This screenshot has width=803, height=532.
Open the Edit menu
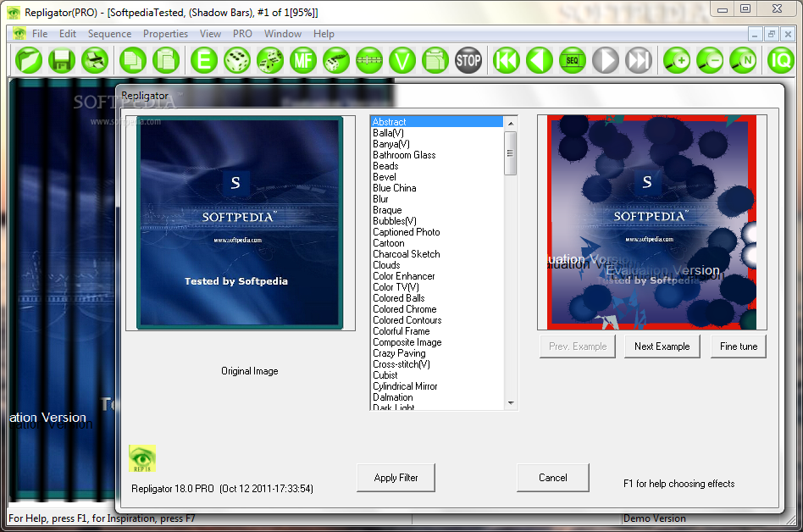(68, 34)
